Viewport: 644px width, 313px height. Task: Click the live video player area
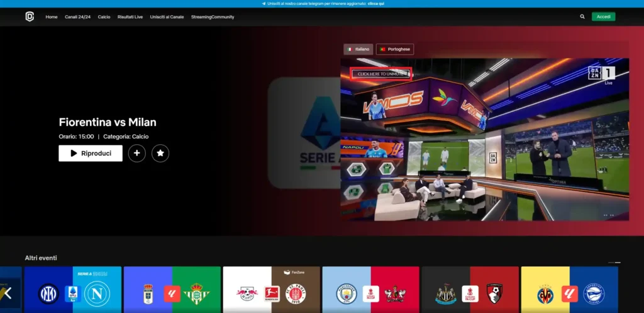point(485,139)
